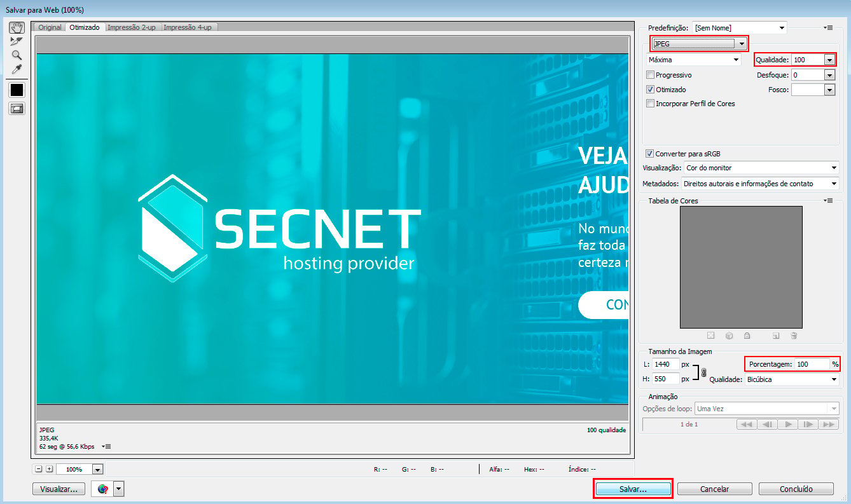Switch to the Impressão 2-up tab
This screenshot has width=851, height=504.
coord(132,27)
